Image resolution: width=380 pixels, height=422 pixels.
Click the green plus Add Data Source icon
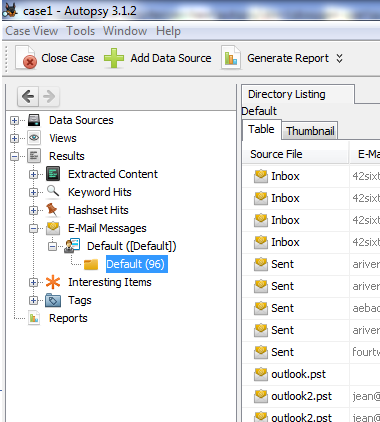click(114, 58)
